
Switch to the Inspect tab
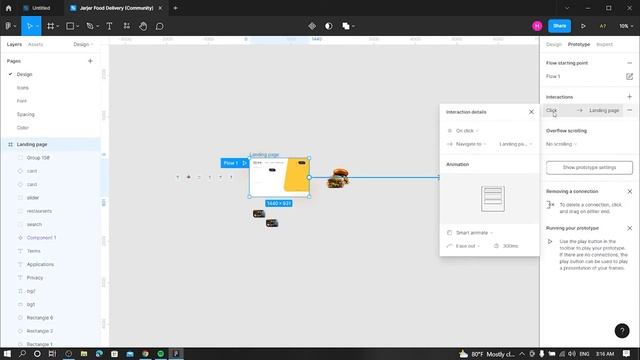click(x=604, y=44)
